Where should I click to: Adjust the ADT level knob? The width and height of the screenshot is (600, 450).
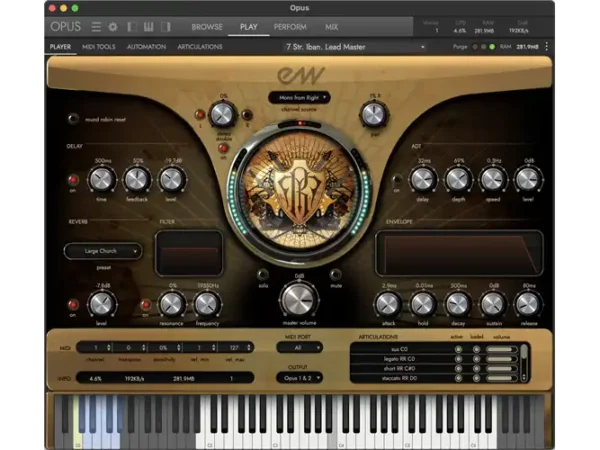tap(528, 179)
